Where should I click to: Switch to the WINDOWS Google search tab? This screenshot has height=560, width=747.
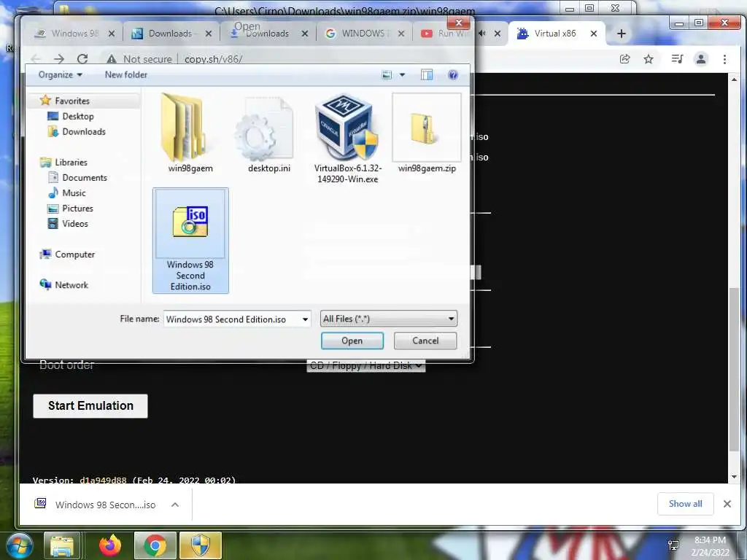pyautogui.click(x=365, y=34)
